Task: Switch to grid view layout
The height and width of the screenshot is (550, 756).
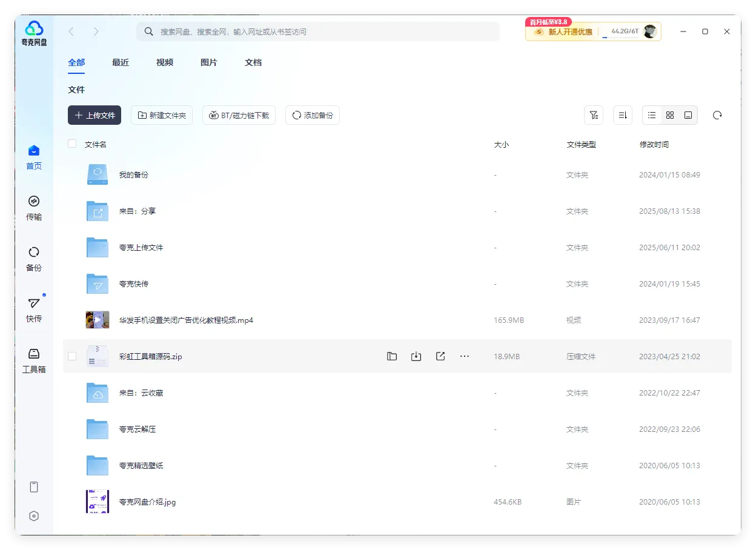Action: pyautogui.click(x=670, y=114)
